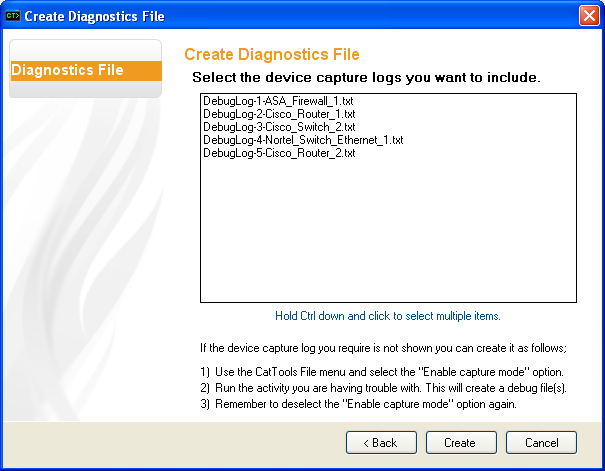Select the DebugLog-2-Cisco_Router_1.txt log file
Screen dimensions: 605x471
[265, 114]
